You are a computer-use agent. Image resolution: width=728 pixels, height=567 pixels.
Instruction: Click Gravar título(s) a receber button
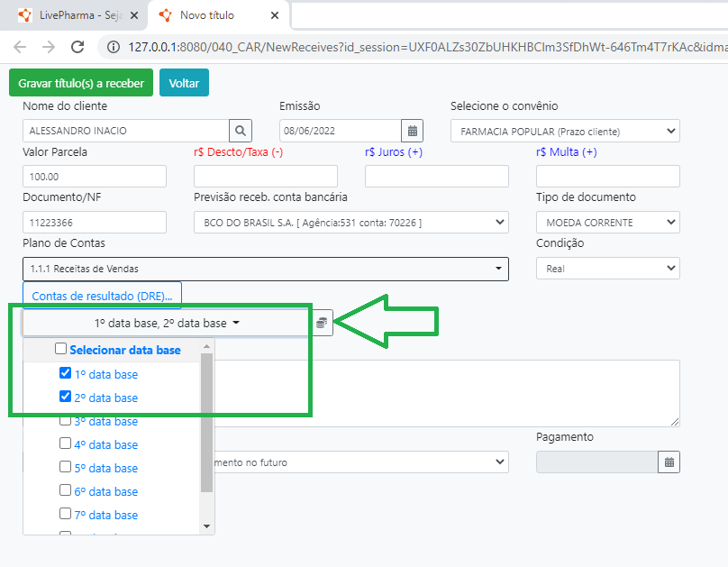[x=81, y=83]
